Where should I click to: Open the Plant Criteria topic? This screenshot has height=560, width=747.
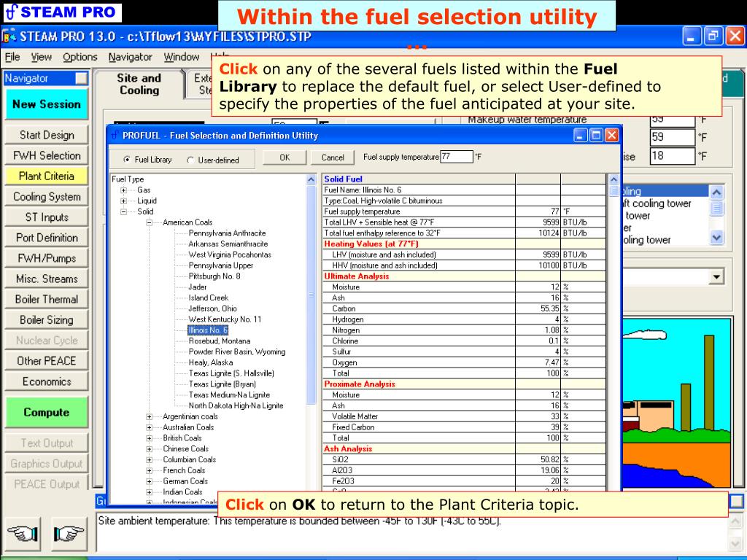coord(47,176)
